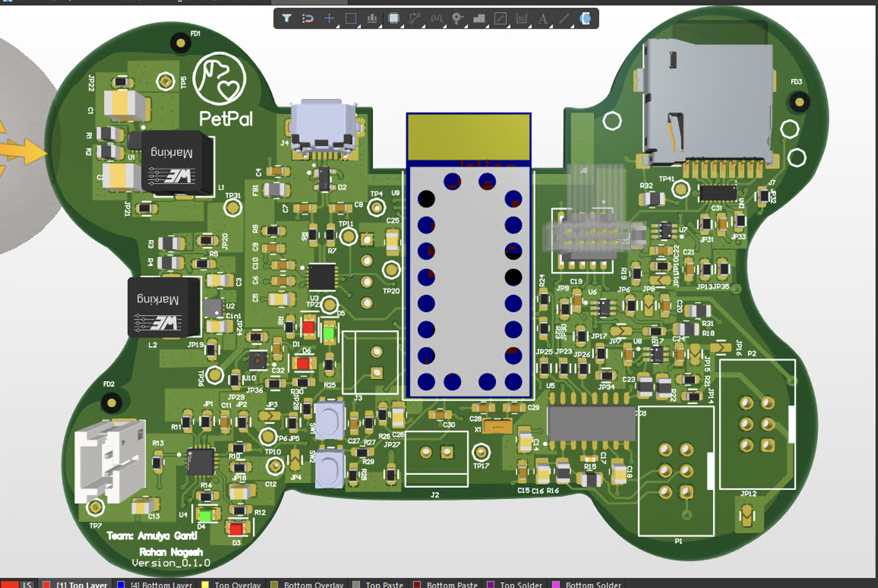
Task: Switch to the Bottom Paste layer tab
Action: [445, 584]
